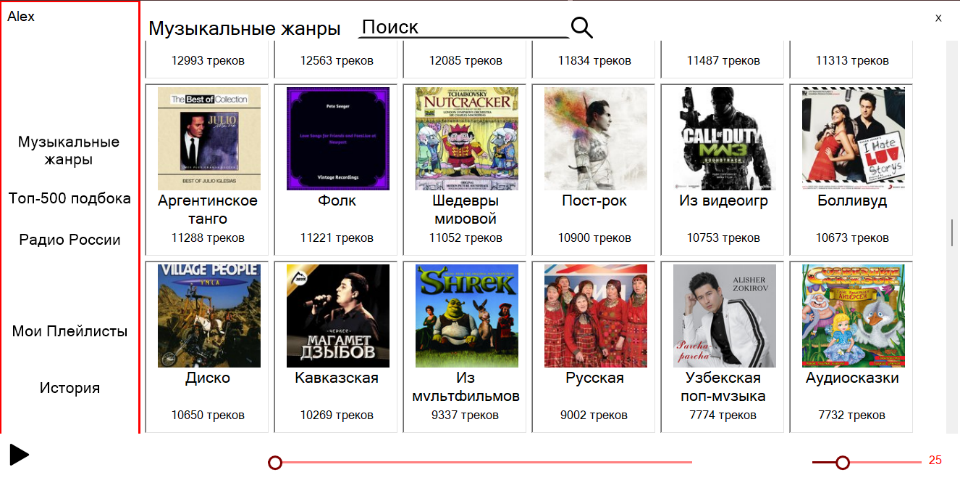Click the 7774 треков count

point(724,415)
